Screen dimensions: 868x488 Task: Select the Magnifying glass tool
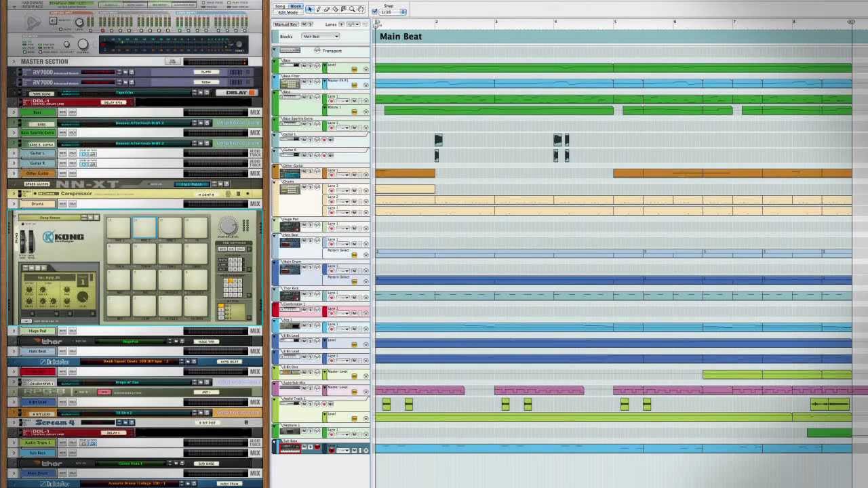(352, 9)
